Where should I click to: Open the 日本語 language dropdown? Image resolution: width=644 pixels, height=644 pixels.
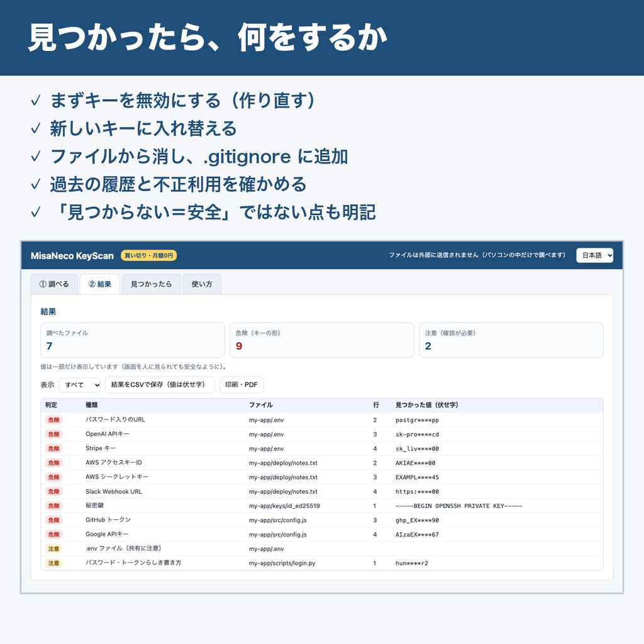click(594, 255)
